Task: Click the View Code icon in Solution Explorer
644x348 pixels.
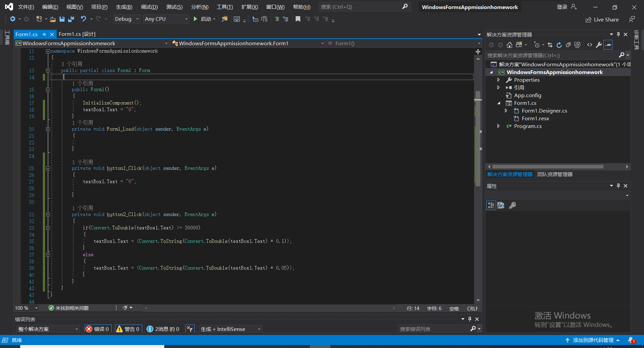Action: [x=590, y=45]
